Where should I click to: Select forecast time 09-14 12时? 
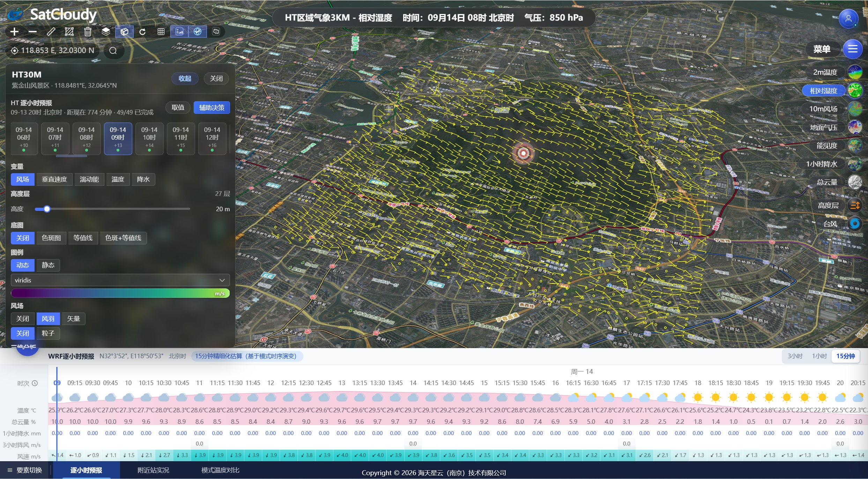pyautogui.click(x=212, y=139)
